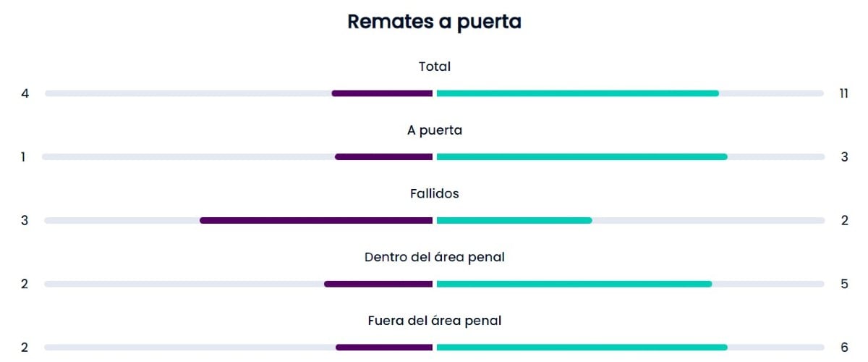Select the "Fuera del área penal" label
Screen dimensions: 868x362
(x=434, y=320)
